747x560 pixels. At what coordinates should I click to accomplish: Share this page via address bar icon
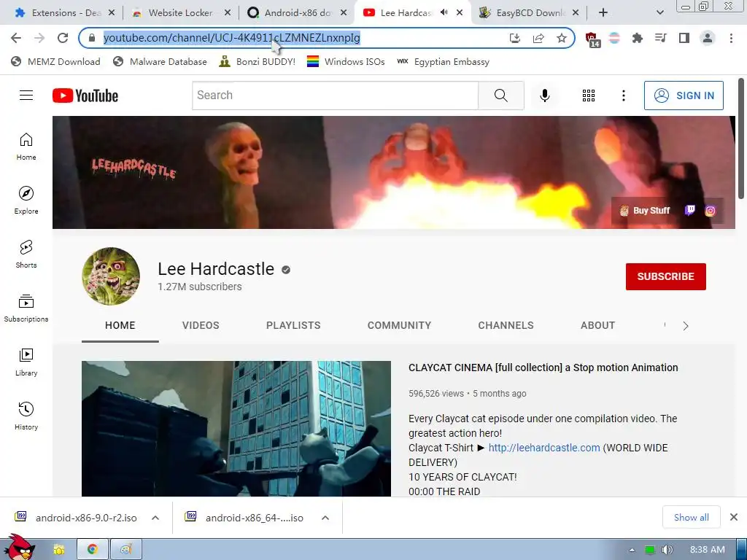pos(538,38)
